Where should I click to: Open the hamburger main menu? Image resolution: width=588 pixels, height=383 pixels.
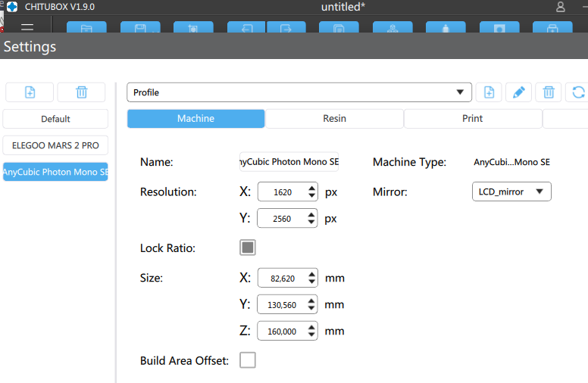27,27
